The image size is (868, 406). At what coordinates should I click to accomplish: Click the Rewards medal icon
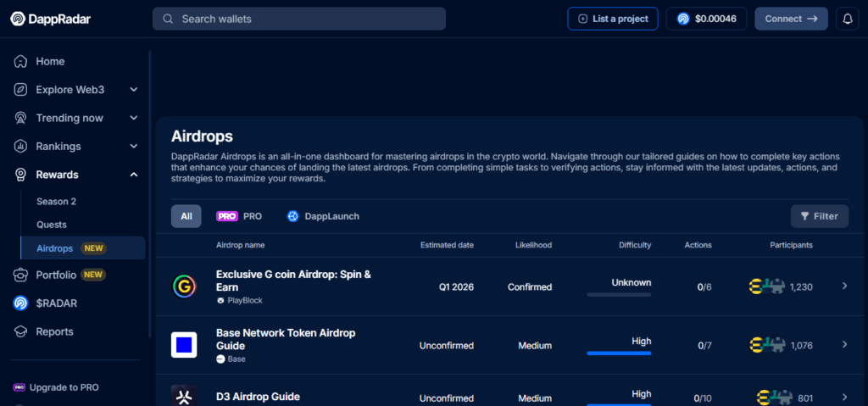[x=20, y=175]
